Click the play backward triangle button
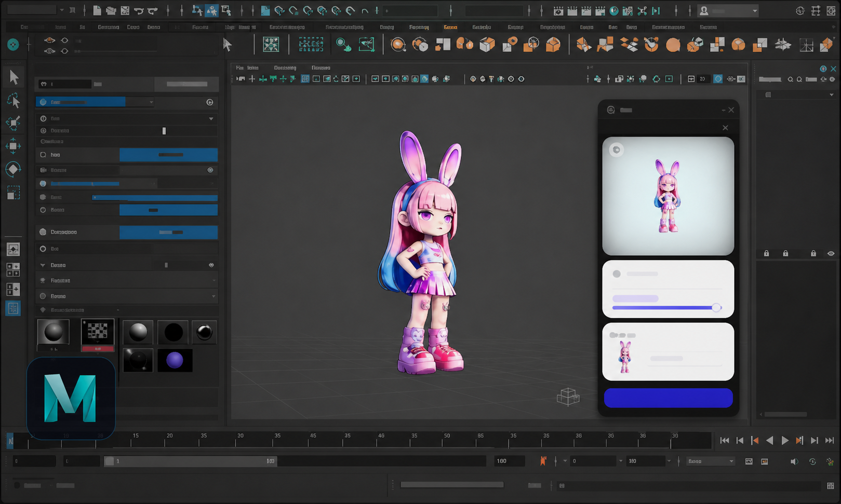 tap(770, 441)
